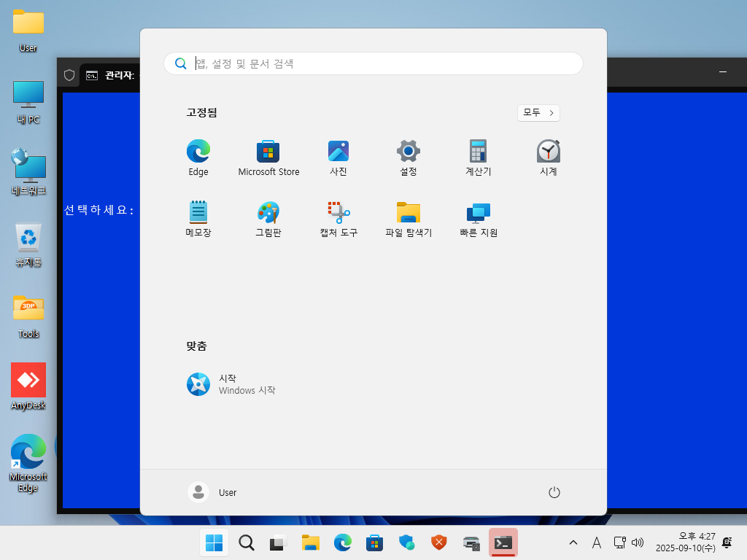This screenshot has height=560, width=747.
Task: Minimize the terminal window
Action: pos(723,72)
